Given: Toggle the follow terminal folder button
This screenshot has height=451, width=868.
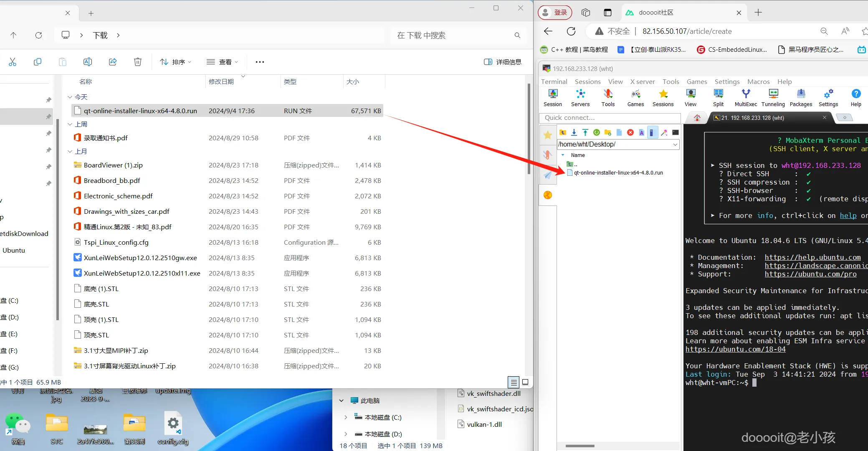Looking at the screenshot, I should pos(653,132).
